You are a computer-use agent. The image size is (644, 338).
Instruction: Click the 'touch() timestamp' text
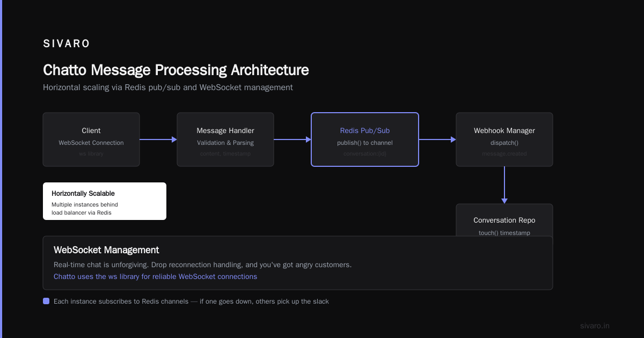click(x=504, y=233)
